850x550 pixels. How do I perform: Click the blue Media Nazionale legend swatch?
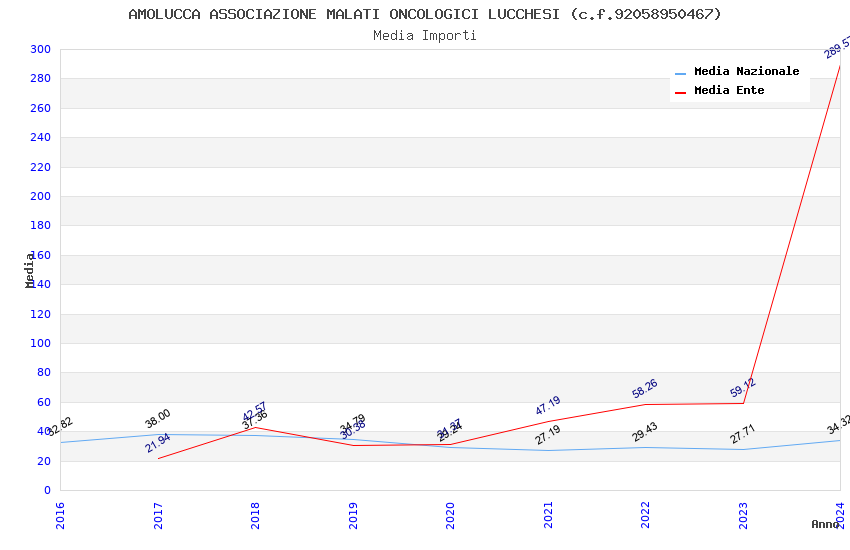(x=680, y=73)
